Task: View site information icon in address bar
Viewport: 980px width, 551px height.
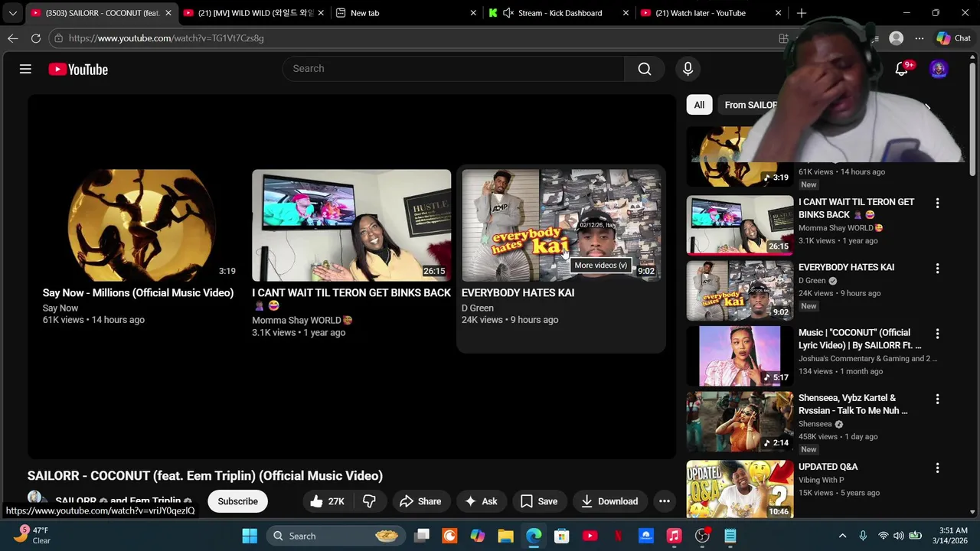Action: coord(59,38)
